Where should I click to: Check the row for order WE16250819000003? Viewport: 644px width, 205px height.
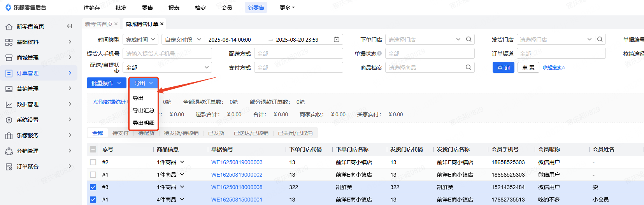[x=93, y=162]
